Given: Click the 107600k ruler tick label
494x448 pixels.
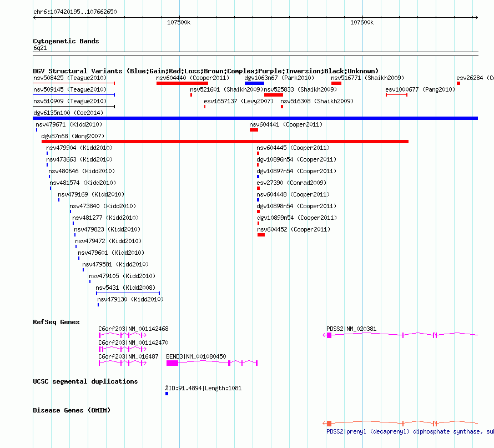Looking at the screenshot, I should (x=362, y=22).
